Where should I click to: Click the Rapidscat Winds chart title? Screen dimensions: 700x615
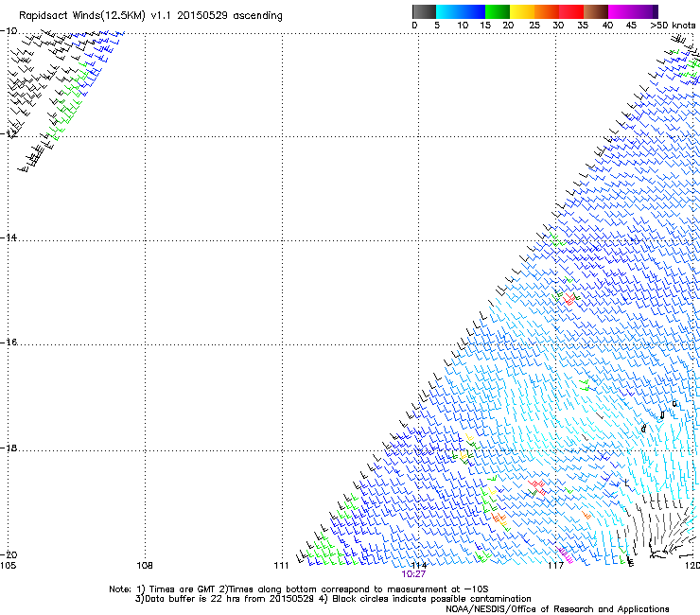coord(150,16)
